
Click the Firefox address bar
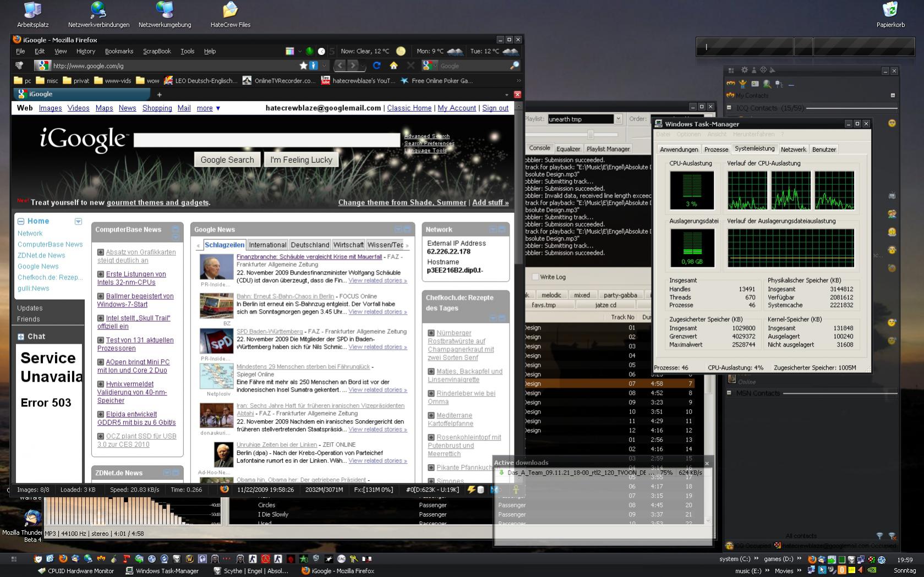click(x=174, y=65)
